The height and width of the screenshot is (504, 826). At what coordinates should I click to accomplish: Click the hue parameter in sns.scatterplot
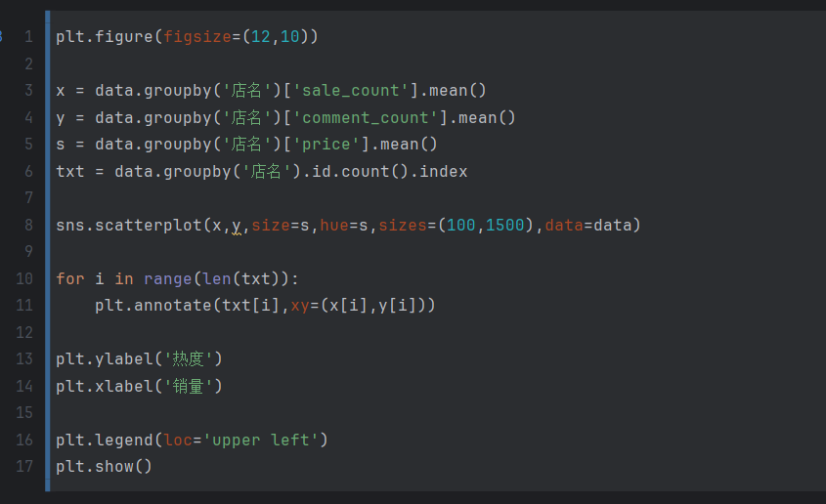(334, 226)
